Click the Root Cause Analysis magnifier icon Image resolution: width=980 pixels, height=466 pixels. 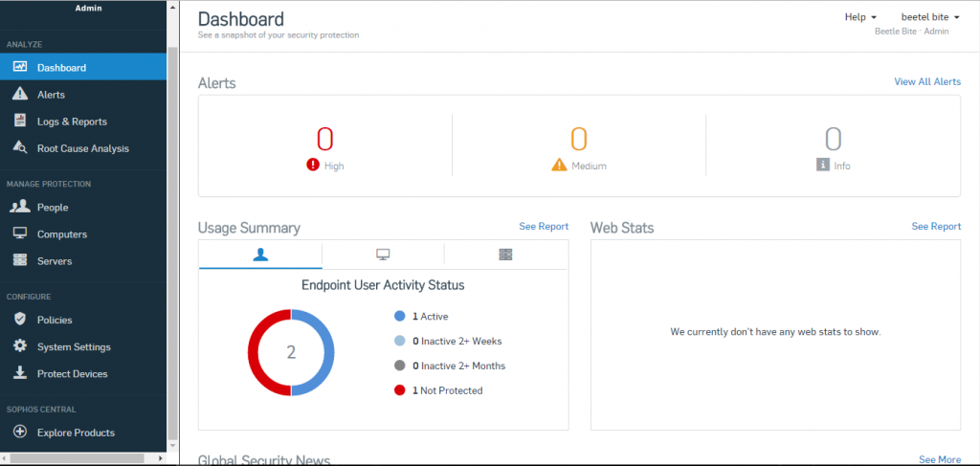click(x=20, y=148)
